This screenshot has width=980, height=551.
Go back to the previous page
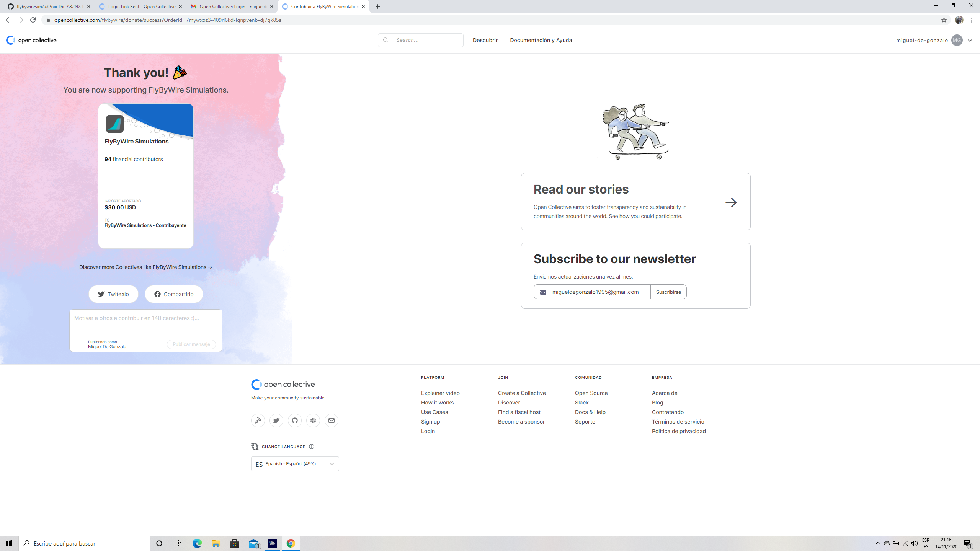click(x=8, y=20)
